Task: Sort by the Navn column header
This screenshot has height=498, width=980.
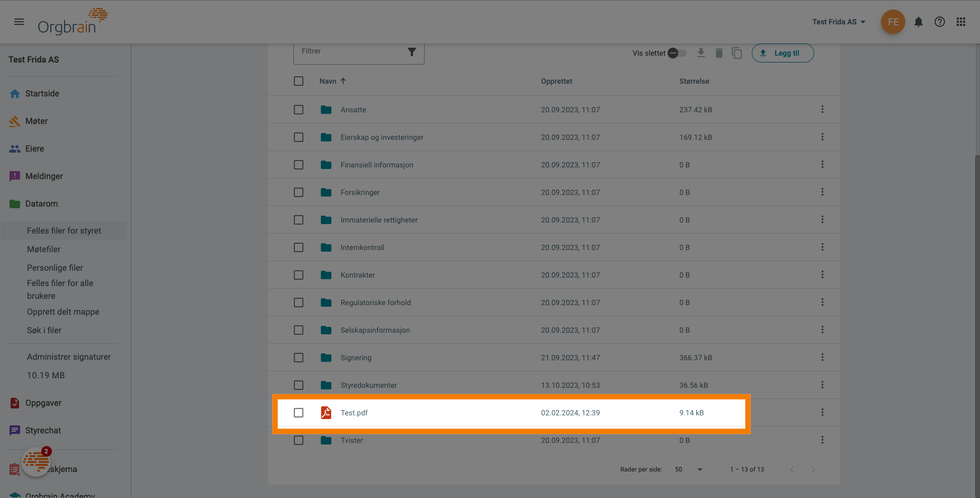Action: 332,81
